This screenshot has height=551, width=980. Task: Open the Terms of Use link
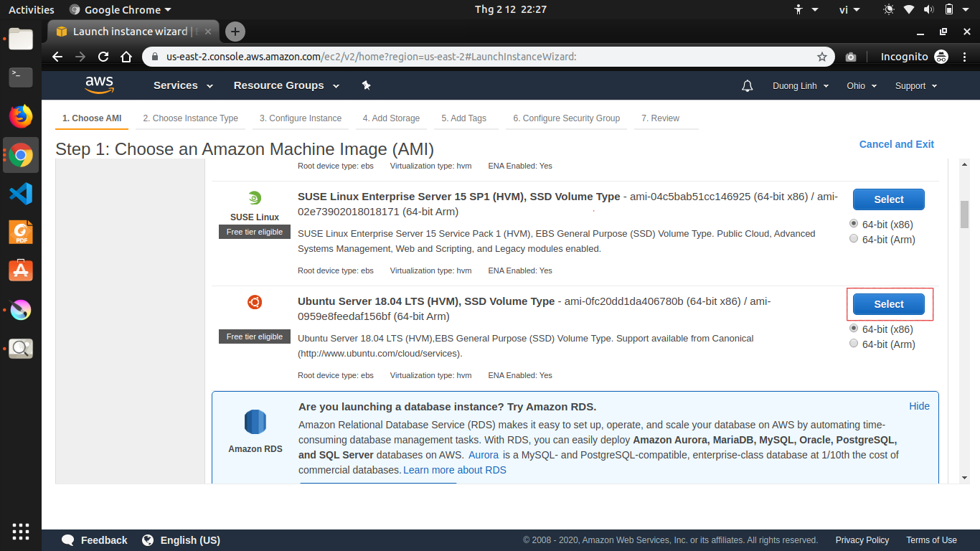pos(931,540)
